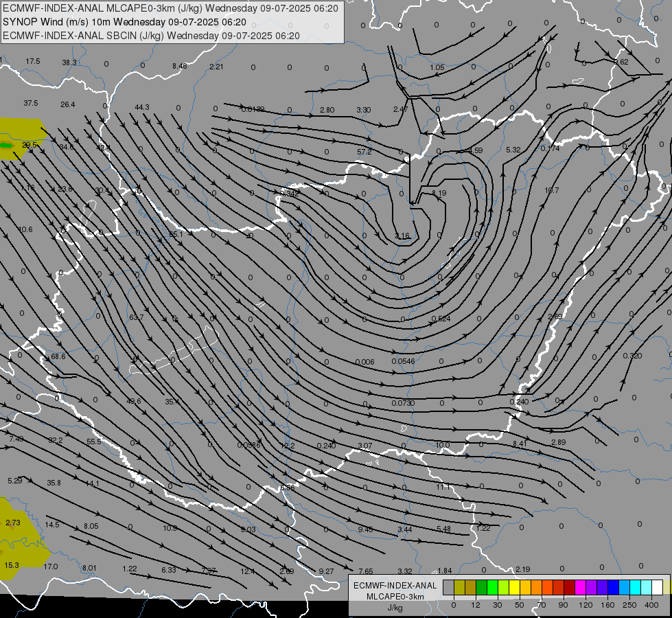Click the map value 0.0730
Image resolution: width=672 pixels, height=618 pixels.
(x=403, y=404)
